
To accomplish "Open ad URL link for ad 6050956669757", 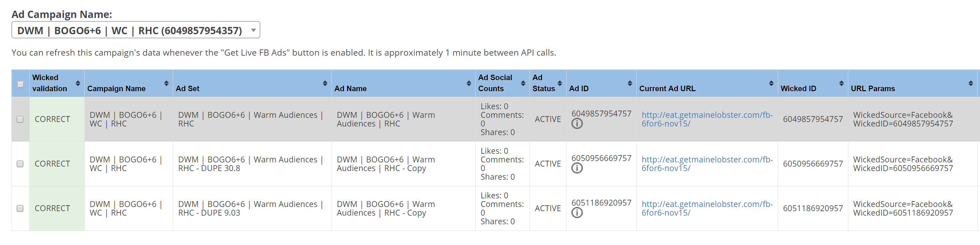I will pos(707,163).
